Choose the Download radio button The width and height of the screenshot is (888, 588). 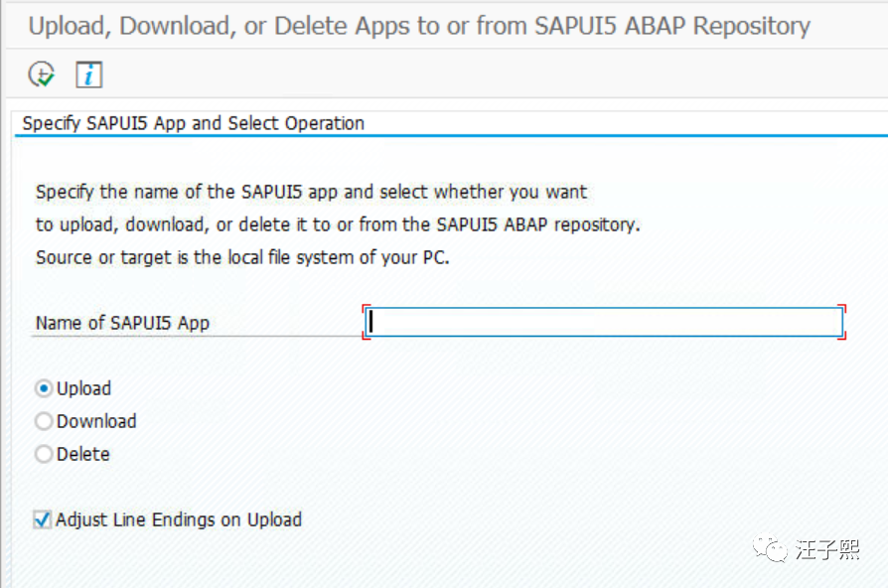tap(44, 422)
